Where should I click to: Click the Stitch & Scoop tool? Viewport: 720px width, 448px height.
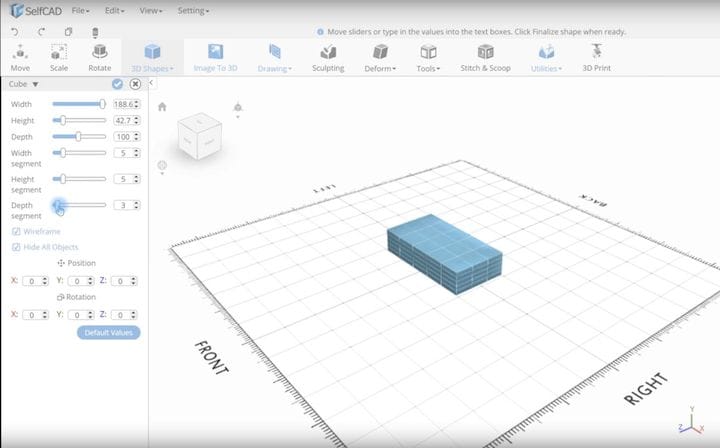pos(485,57)
